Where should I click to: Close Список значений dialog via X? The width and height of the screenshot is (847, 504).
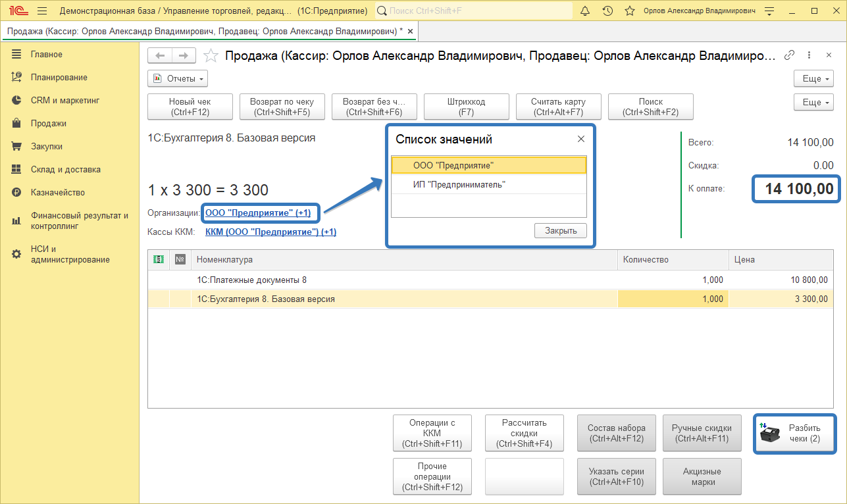coord(581,139)
